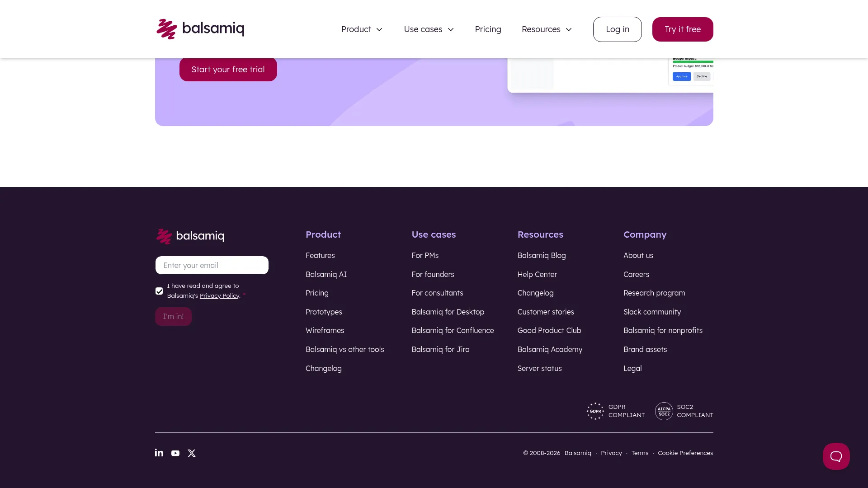Image resolution: width=868 pixels, height=488 pixels.
Task: Open Pricing in the top navigation
Action: (488, 29)
